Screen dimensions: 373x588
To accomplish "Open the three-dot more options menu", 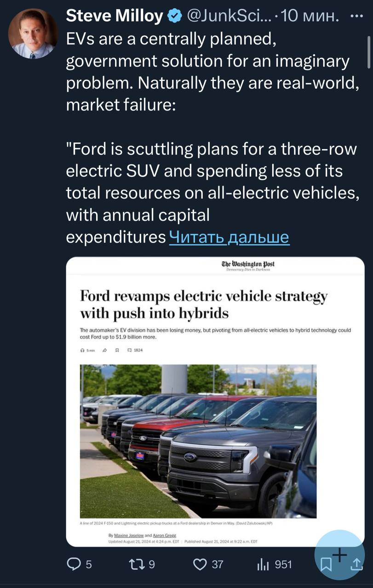I will [x=356, y=17].
